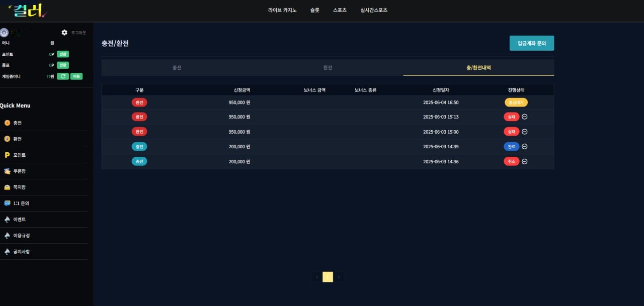
Task: Click the date 2025-06-03 14:39
Action: (x=441, y=147)
